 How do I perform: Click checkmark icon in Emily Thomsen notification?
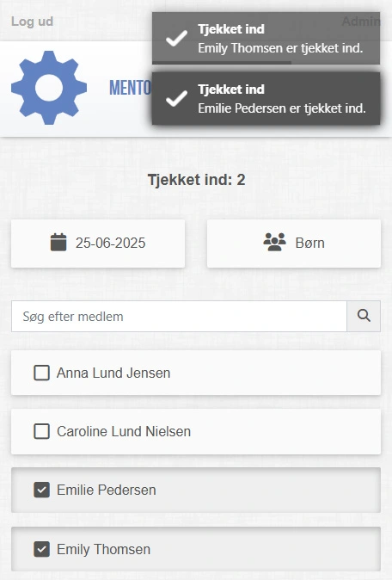176,39
